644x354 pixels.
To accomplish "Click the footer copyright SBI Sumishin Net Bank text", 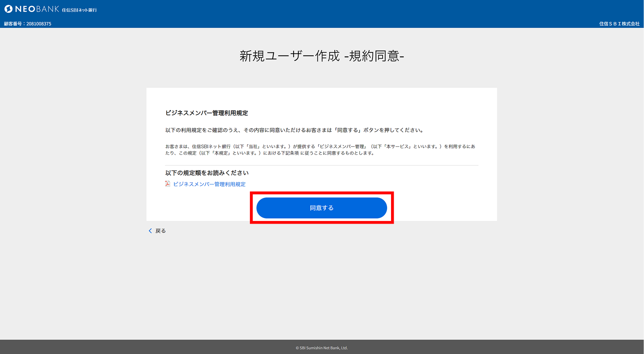I will [322, 347].
